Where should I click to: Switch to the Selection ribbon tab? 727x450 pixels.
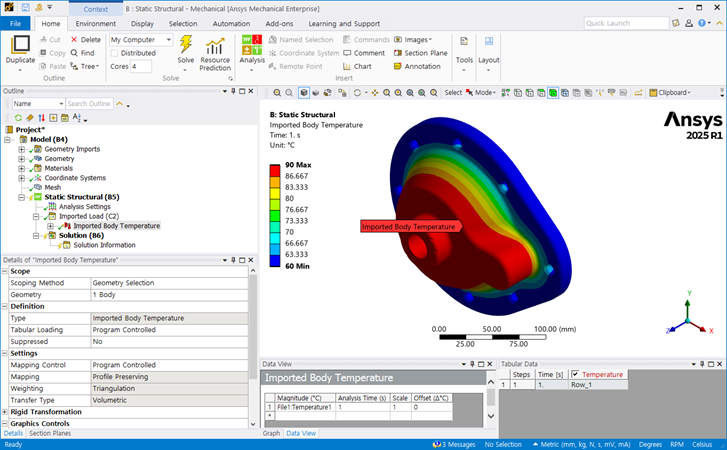[183, 24]
